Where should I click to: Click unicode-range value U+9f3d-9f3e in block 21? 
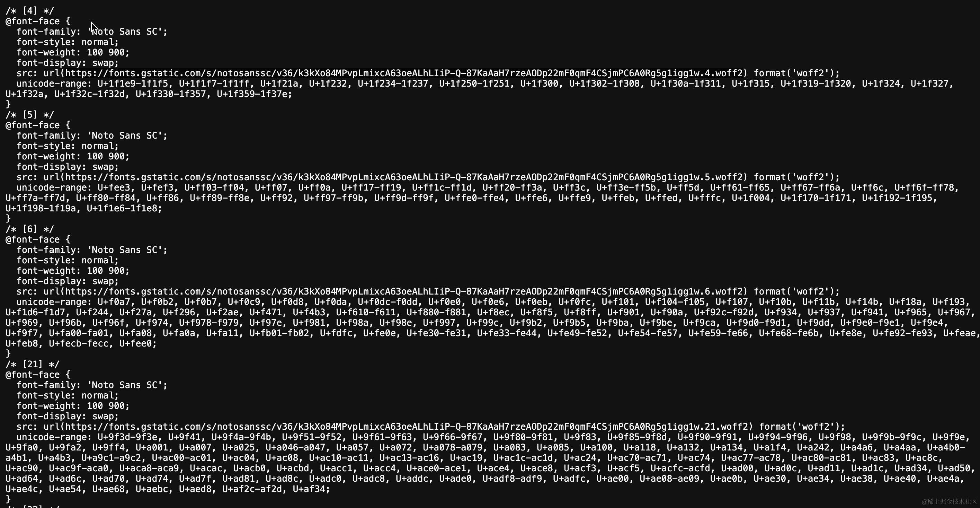[x=130, y=437]
